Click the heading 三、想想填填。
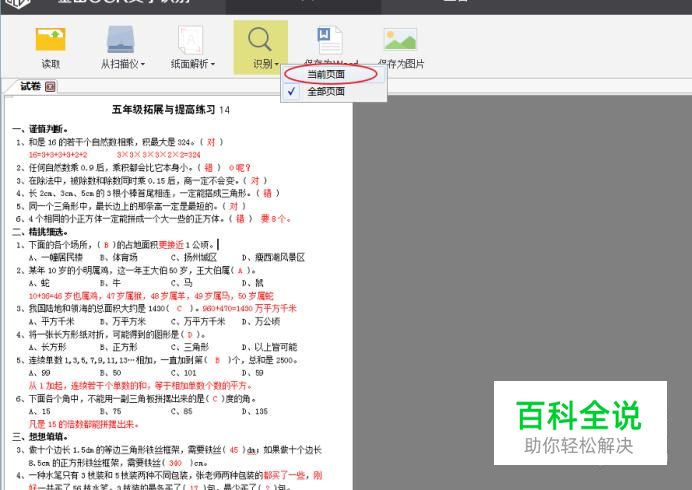692x490 pixels. click(x=40, y=437)
